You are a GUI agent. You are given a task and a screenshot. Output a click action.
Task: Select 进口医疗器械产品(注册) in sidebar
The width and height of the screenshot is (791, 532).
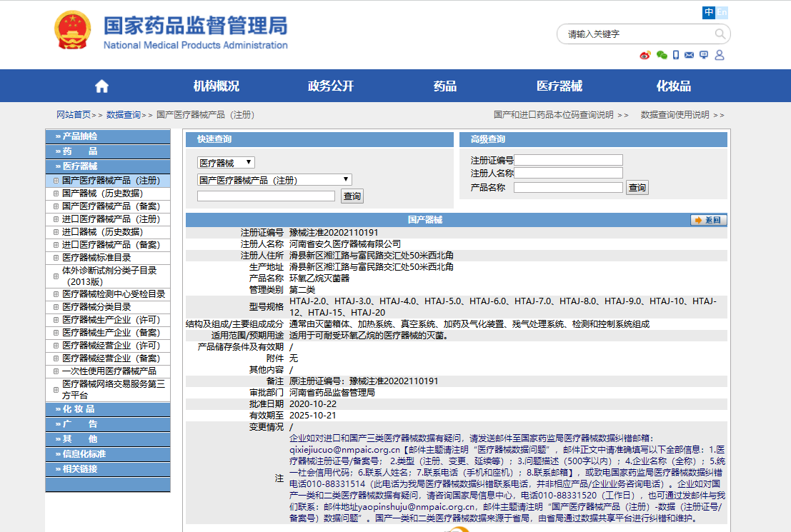111,219
